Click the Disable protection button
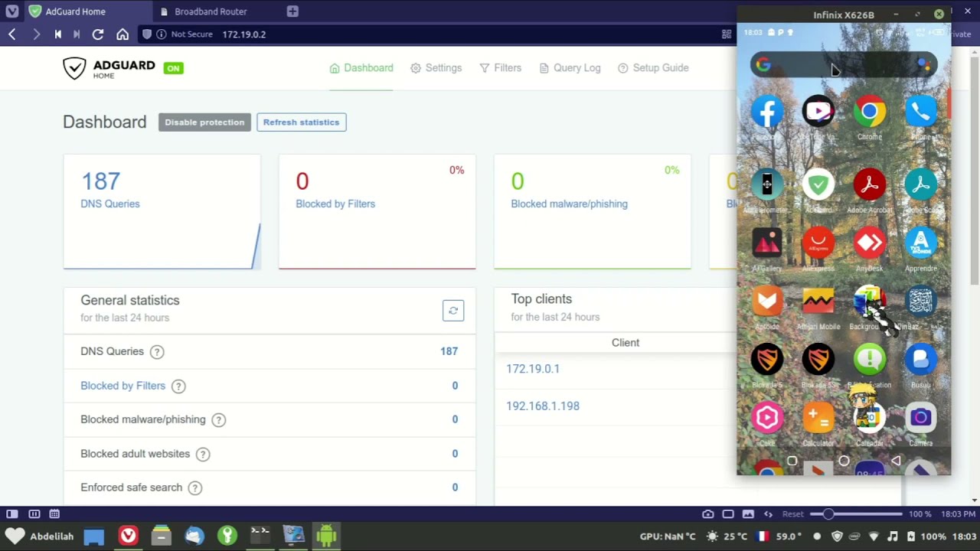 [x=204, y=122]
